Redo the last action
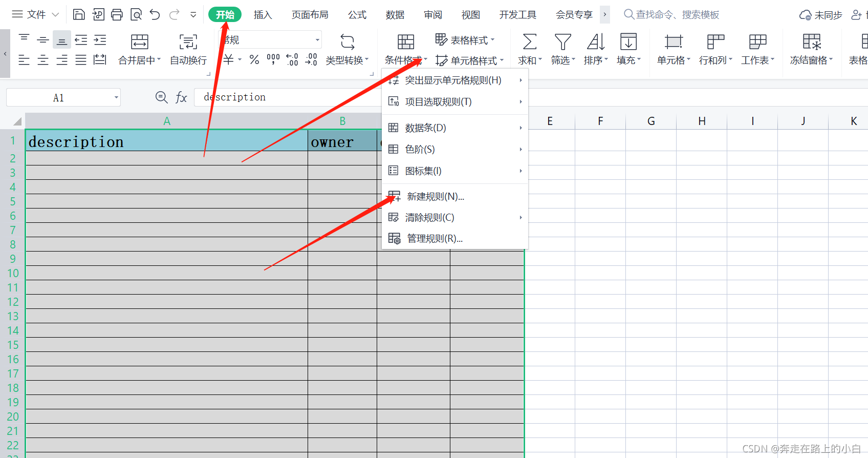 174,14
